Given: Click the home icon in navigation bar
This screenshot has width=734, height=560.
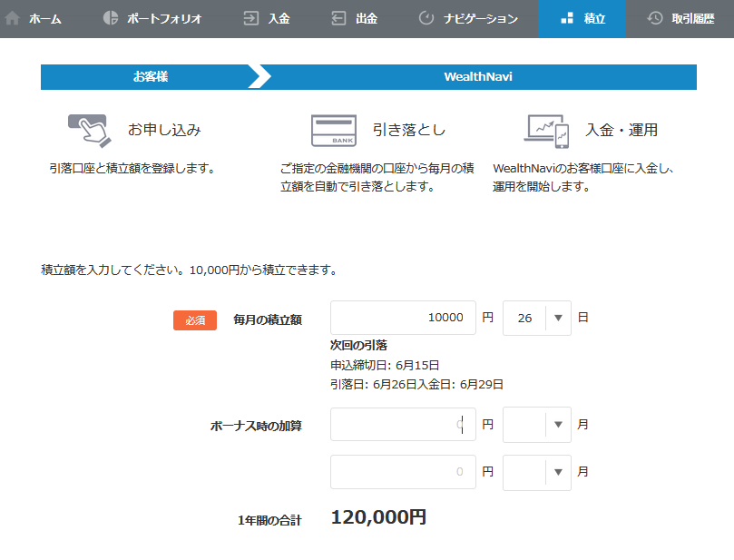Looking at the screenshot, I should (13, 18).
